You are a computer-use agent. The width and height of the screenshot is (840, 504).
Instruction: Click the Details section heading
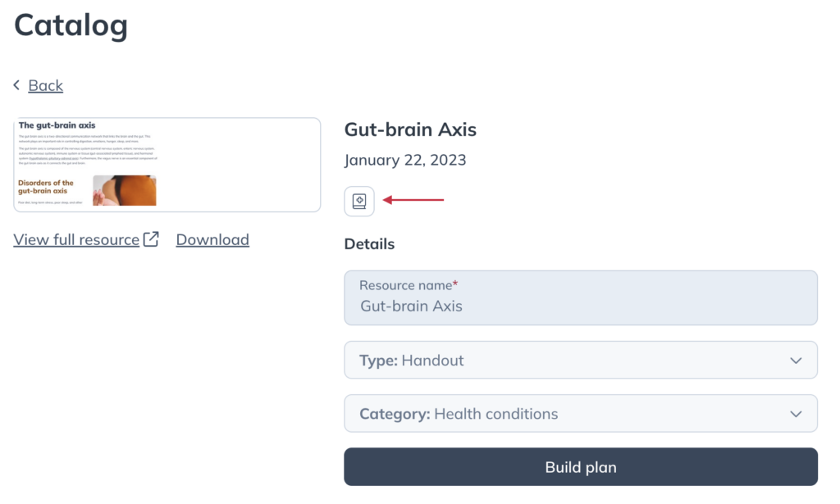[x=369, y=244]
